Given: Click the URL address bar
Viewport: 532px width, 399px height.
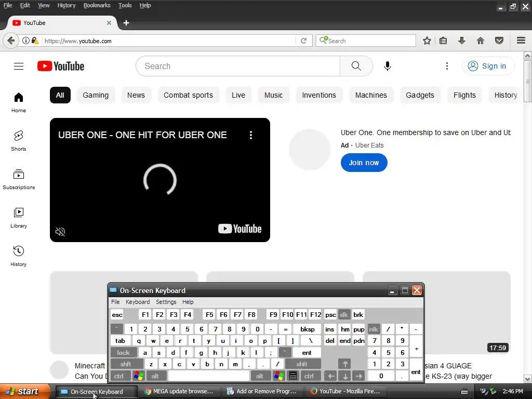Looking at the screenshot, I should [x=169, y=41].
